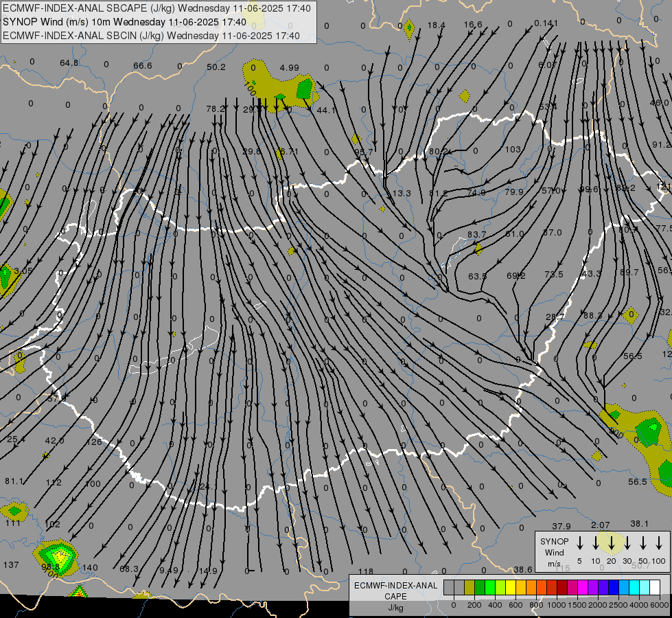Click the 126 value on the map

(x=94, y=442)
